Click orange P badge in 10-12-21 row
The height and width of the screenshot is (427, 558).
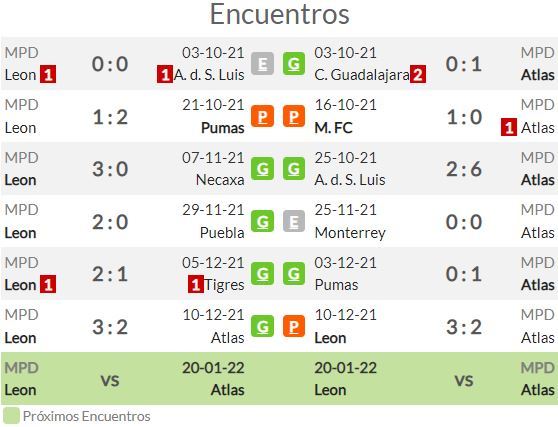(294, 326)
